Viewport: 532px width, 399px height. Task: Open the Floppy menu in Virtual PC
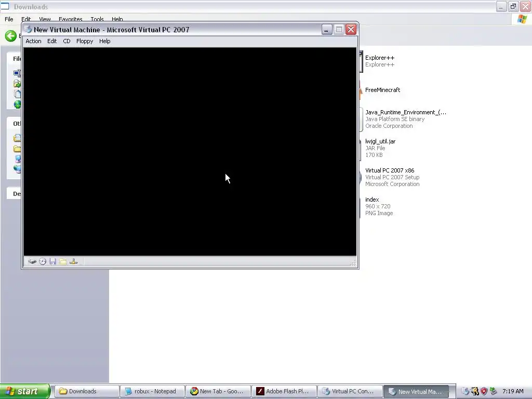click(x=85, y=41)
